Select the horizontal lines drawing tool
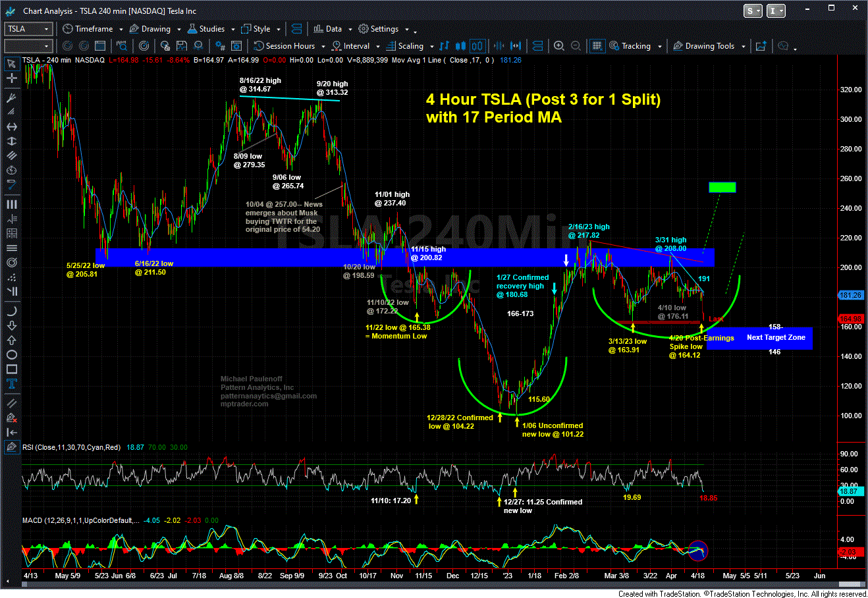This screenshot has width=868, height=598. [11, 248]
